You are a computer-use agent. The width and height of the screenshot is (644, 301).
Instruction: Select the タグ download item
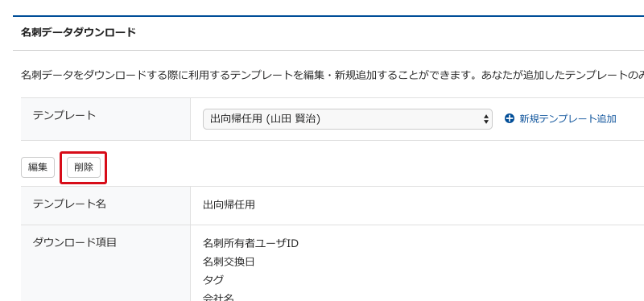[213, 280]
